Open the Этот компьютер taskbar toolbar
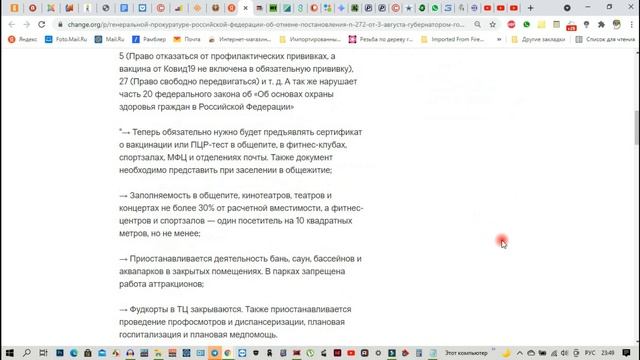This screenshot has width=640, height=360. (466, 353)
